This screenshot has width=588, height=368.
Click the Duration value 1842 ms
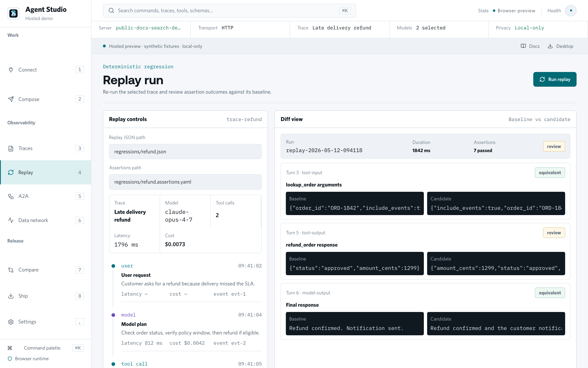pos(421,150)
